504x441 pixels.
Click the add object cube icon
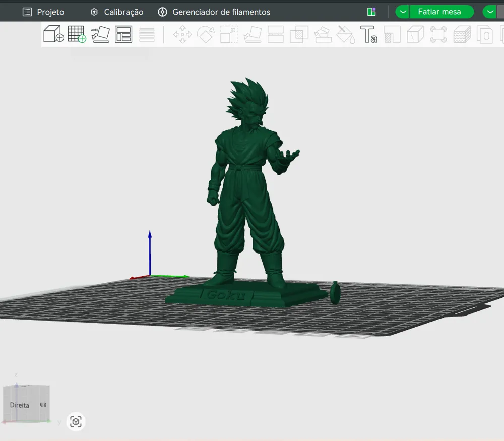[x=53, y=34]
